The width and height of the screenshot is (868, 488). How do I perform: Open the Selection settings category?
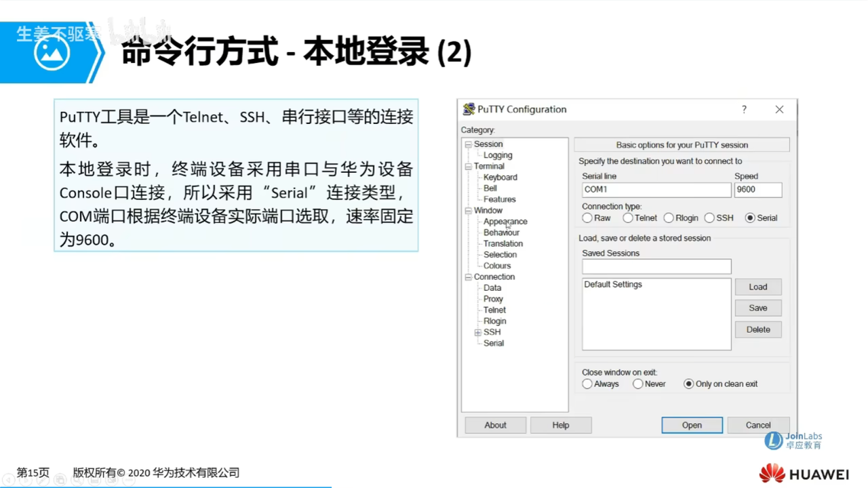click(x=500, y=255)
